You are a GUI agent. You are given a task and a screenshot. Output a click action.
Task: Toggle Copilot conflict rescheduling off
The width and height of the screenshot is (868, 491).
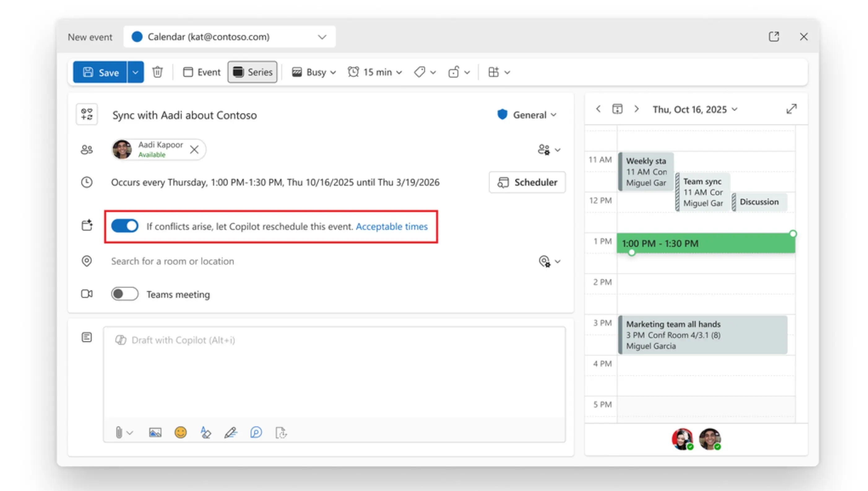click(x=125, y=226)
